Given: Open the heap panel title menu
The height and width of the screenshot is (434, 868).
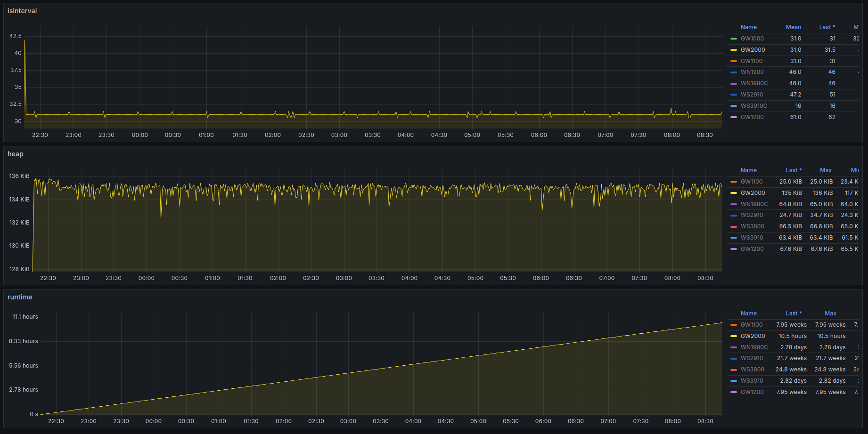Looking at the screenshot, I should click(16, 154).
